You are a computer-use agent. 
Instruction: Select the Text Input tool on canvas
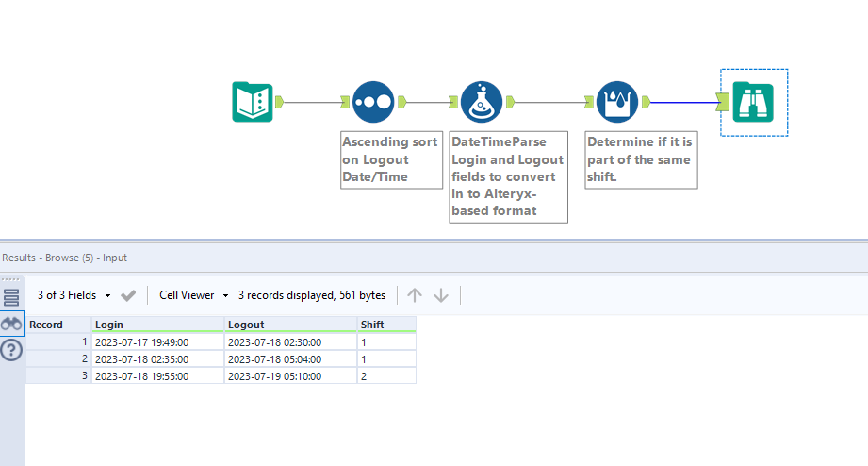coord(253,102)
